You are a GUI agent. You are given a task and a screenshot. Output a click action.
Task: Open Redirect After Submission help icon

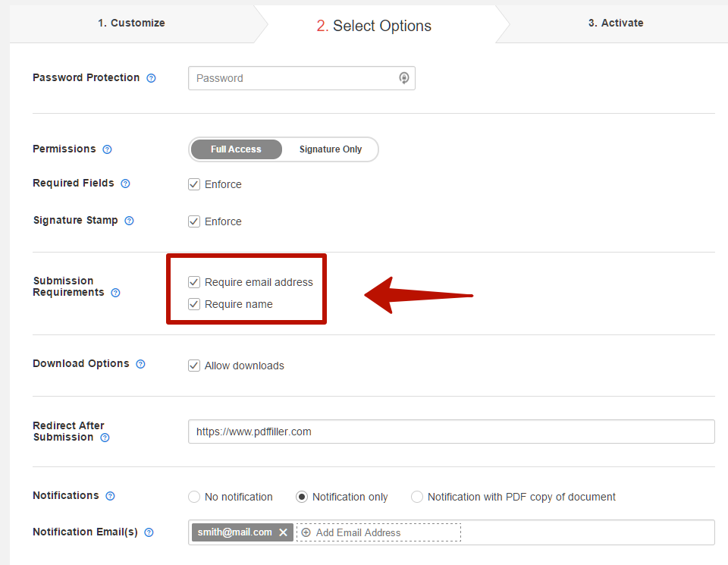click(x=105, y=438)
